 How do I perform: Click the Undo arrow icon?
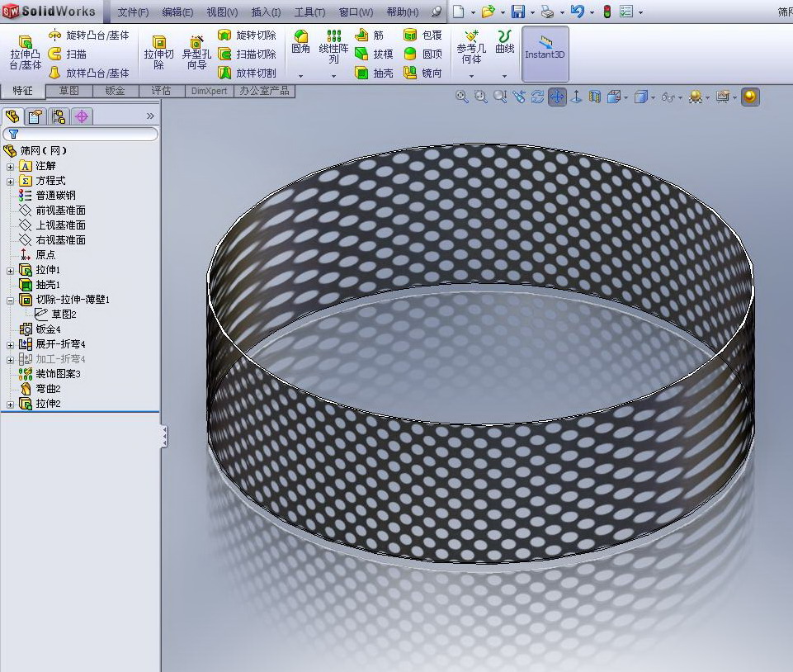pyautogui.click(x=577, y=12)
